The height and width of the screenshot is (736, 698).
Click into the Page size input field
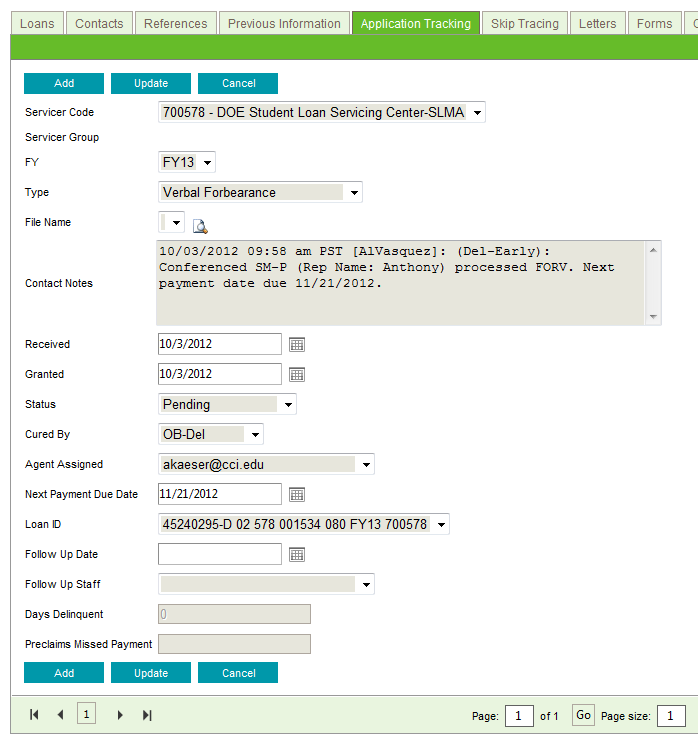point(670,716)
